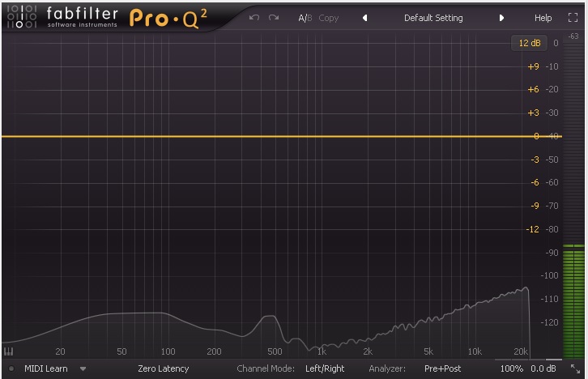Viewport: 588px width, 379px height.
Task: Click the Pro-Q 2 product logo
Action: 168,19
